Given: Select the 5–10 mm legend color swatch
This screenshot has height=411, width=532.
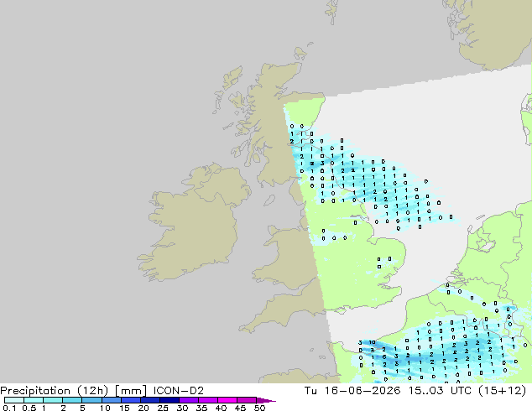Looking at the screenshot, I should [91, 400].
